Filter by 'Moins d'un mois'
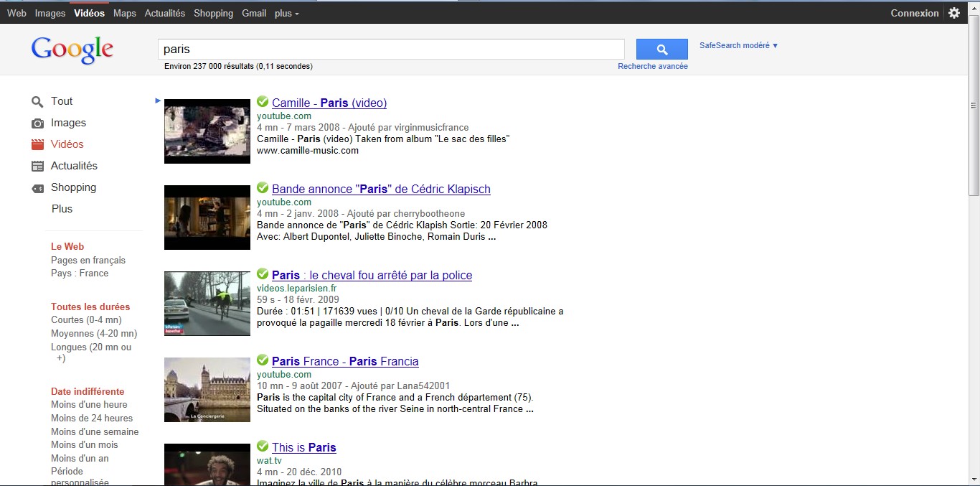 tap(85, 444)
